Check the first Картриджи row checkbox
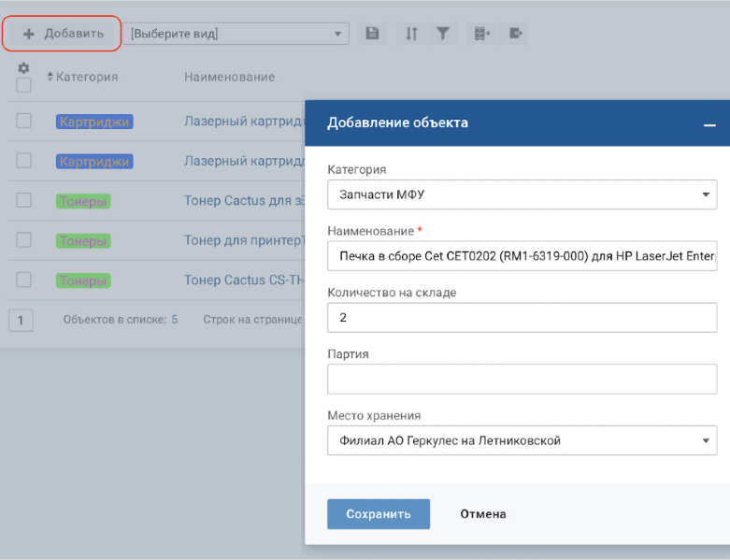 [x=24, y=121]
